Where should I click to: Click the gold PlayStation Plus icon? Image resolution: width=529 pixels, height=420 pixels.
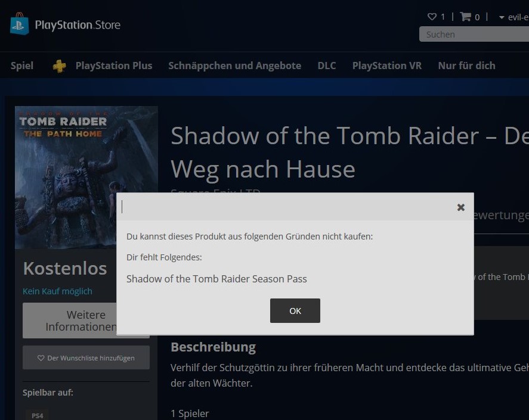tap(60, 66)
